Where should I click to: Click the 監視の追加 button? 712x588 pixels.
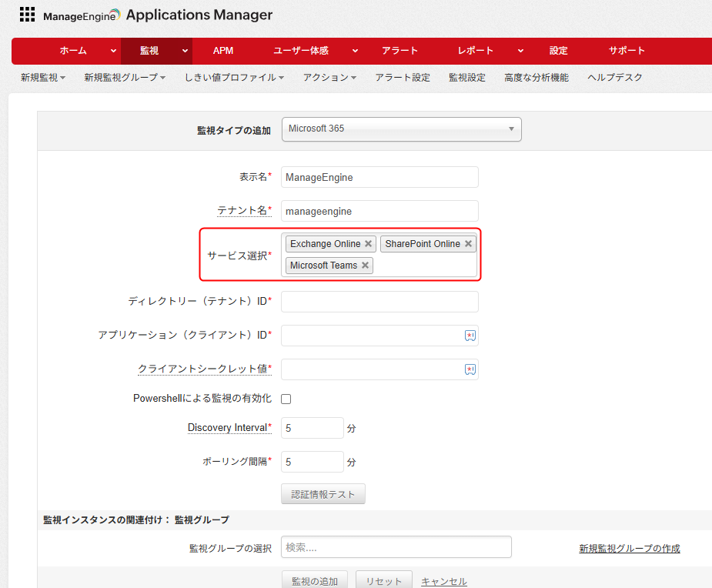[x=315, y=581]
